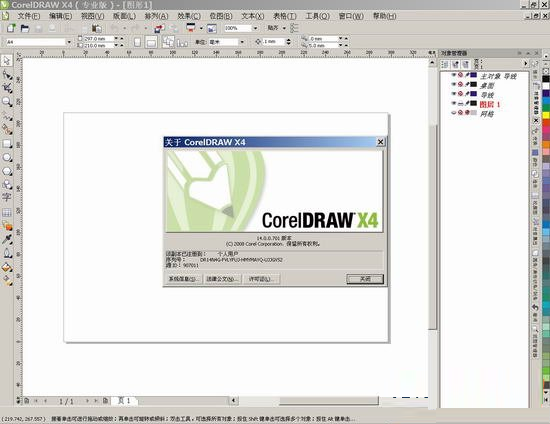
Task: Open the A4 paper size dropdown
Action: tap(69, 42)
